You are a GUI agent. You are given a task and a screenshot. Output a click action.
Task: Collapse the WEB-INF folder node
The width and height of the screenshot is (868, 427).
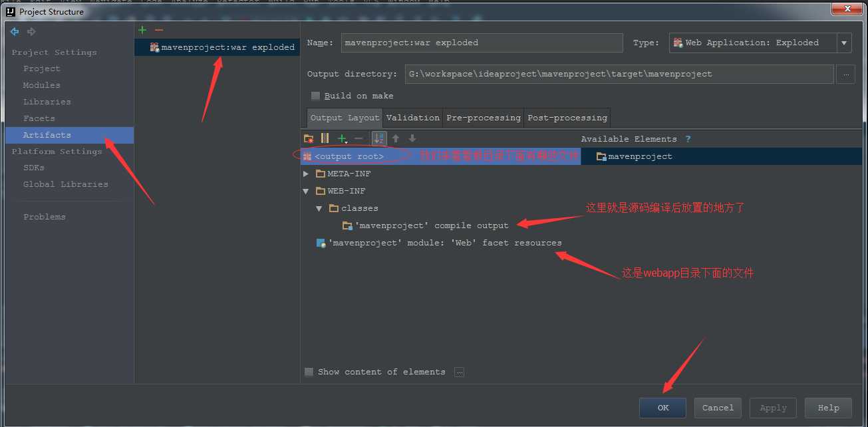point(306,191)
